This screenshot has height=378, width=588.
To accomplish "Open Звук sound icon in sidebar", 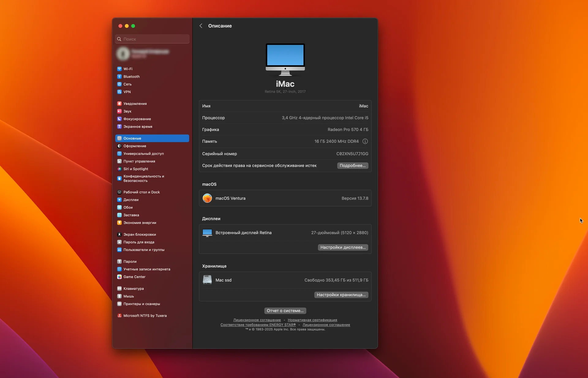I will click(119, 111).
